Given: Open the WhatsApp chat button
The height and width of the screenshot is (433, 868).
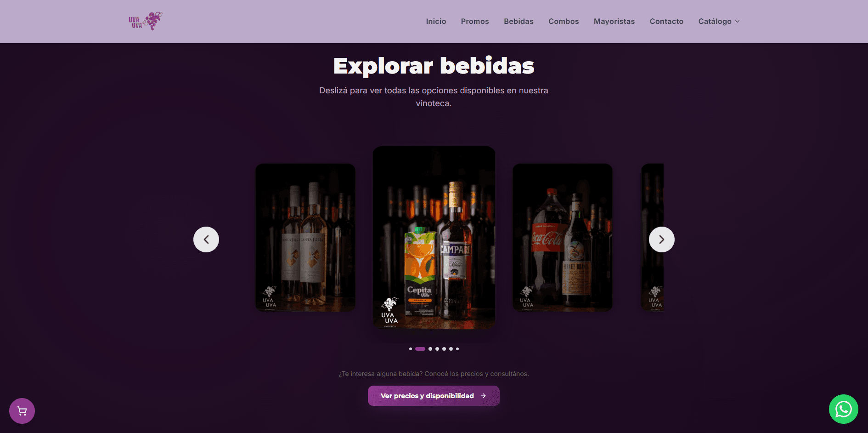Looking at the screenshot, I should tap(844, 409).
